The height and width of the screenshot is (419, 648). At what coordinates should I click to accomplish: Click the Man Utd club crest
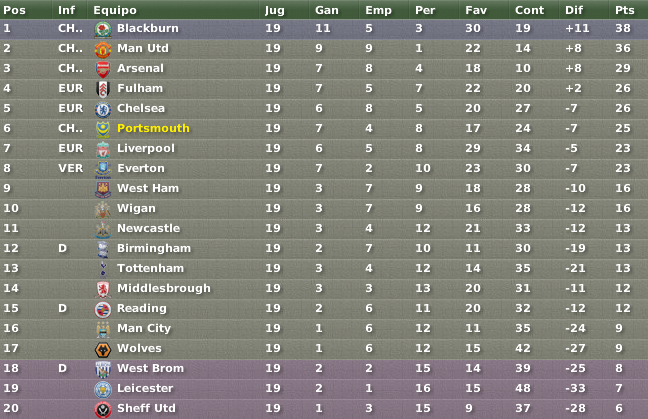pyautogui.click(x=102, y=49)
